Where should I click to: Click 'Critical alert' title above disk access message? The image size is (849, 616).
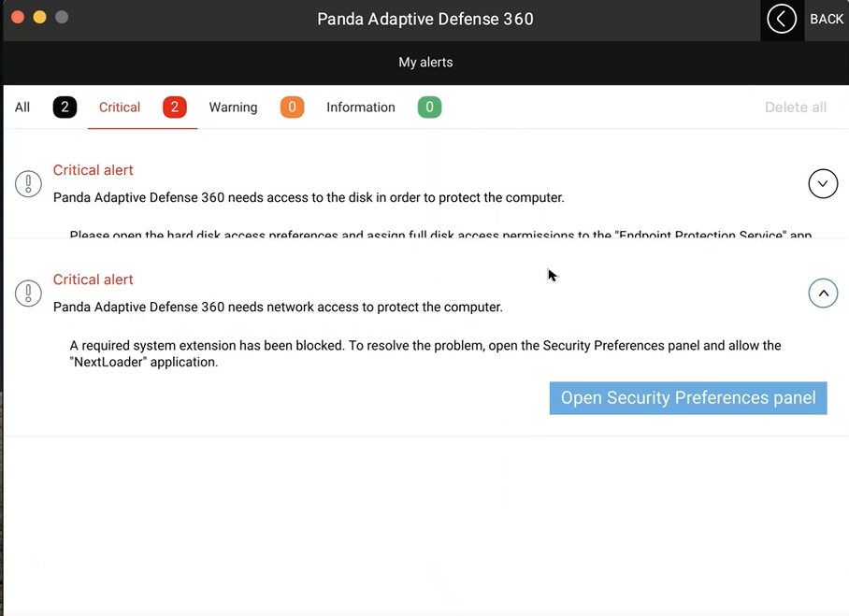pyautogui.click(x=94, y=170)
